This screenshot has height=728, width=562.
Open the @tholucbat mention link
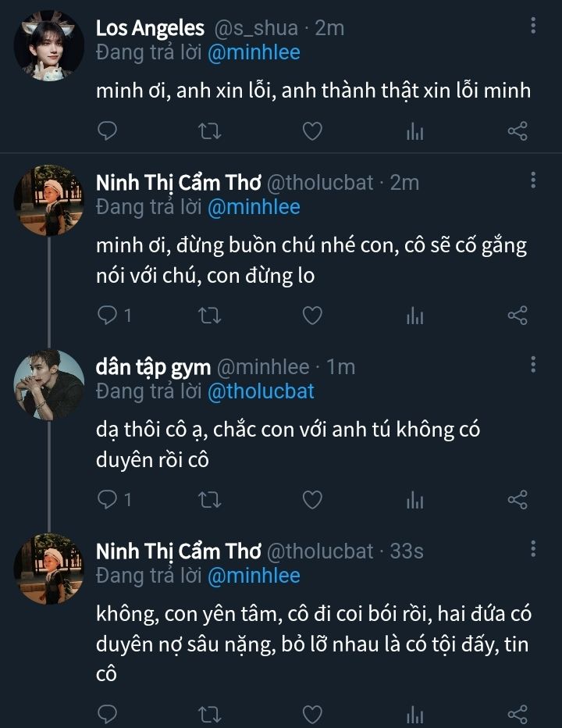point(261,391)
